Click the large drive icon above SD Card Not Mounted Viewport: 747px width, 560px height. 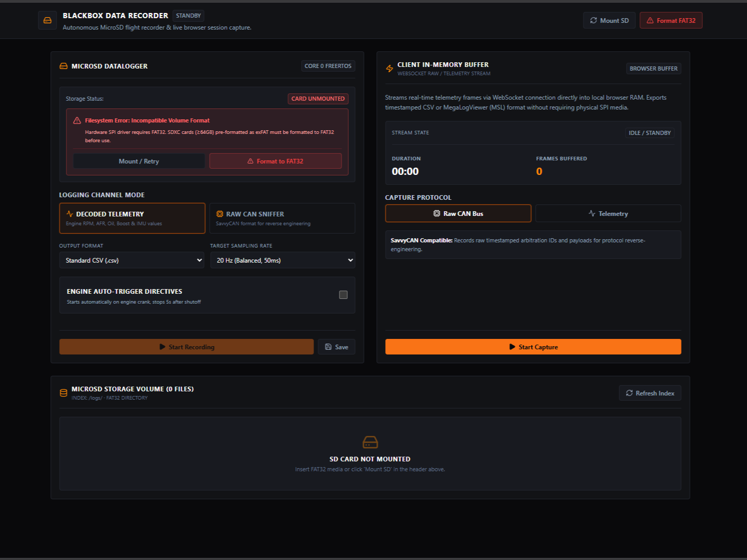pyautogui.click(x=370, y=442)
